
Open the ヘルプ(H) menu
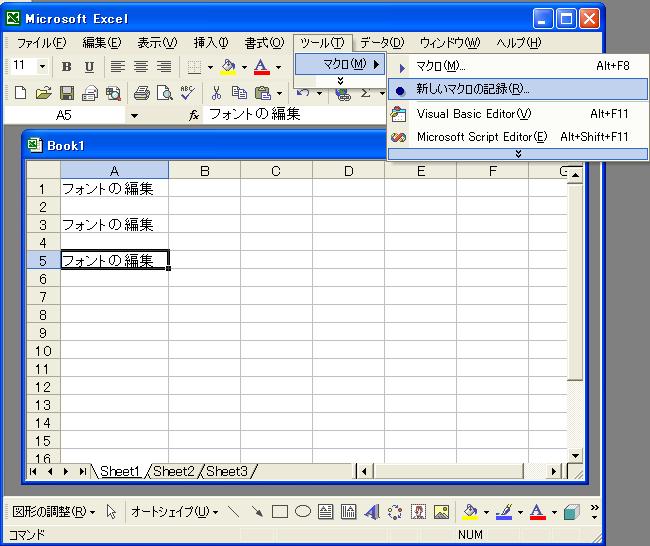tap(519, 43)
